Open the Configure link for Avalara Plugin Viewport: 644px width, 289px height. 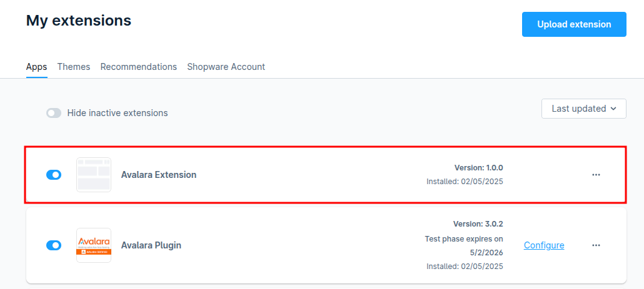pos(544,245)
